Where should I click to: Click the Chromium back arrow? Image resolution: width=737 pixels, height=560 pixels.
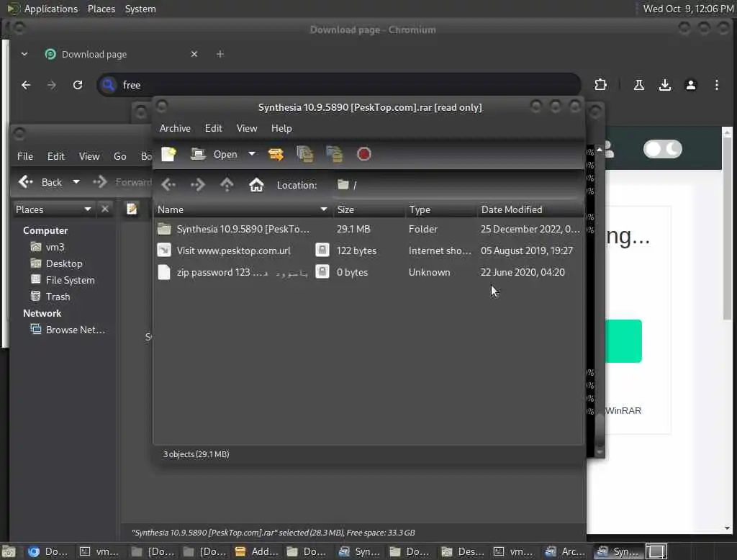[26, 85]
